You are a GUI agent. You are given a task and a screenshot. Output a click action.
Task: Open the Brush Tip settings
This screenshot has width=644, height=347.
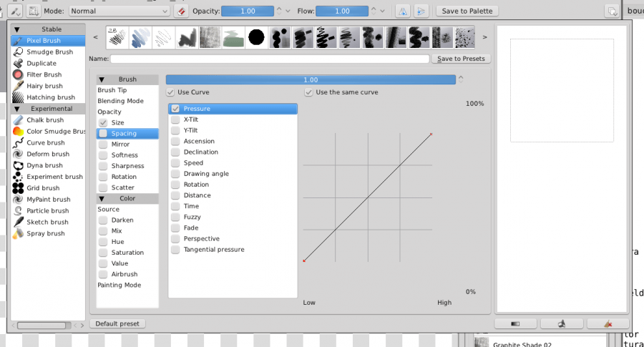pyautogui.click(x=112, y=90)
